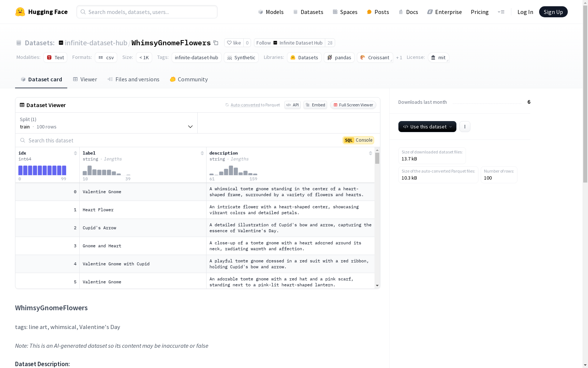This screenshot has height=368, width=588.
Task: Select the Synthetic tag
Action: [241, 57]
